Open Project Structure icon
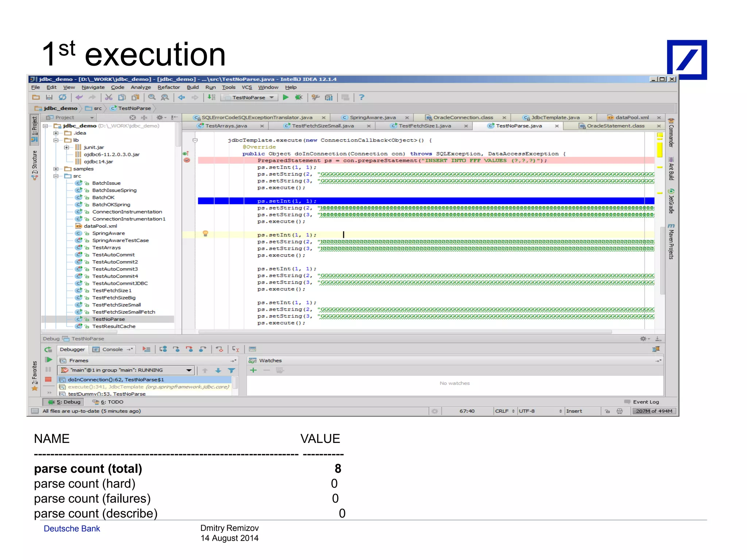 tap(329, 97)
